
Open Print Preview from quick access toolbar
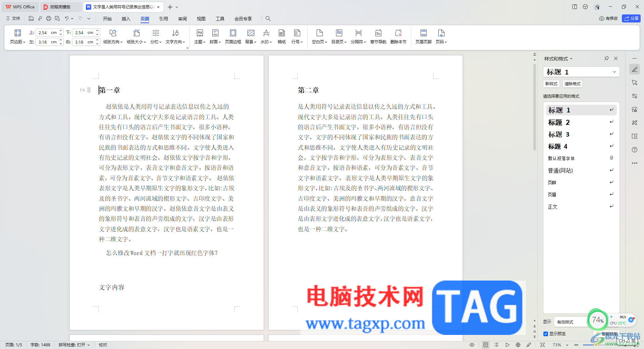pos(57,18)
